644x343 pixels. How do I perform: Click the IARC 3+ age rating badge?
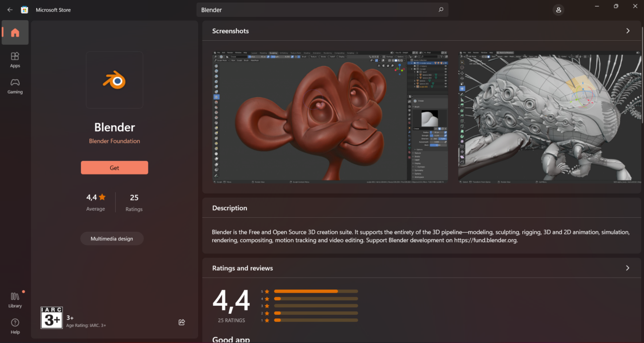[51, 318]
